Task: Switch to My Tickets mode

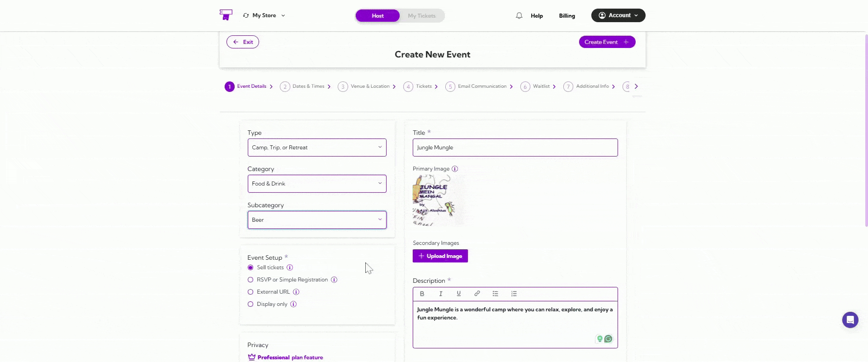Action: pyautogui.click(x=421, y=16)
